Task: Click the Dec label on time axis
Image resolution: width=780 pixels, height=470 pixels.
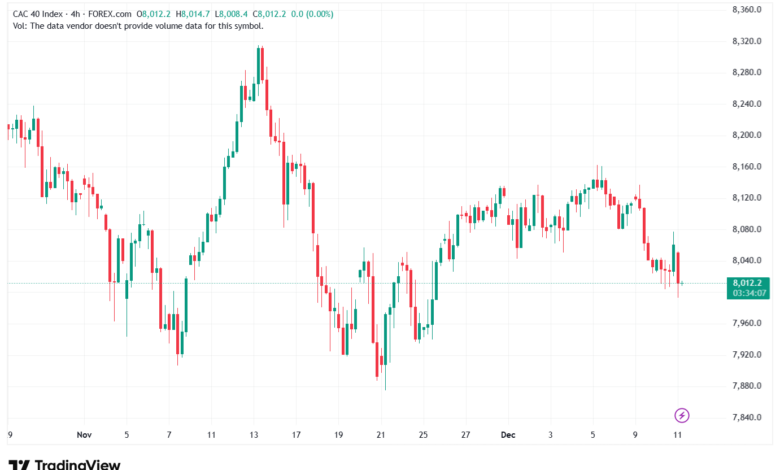Action: pos(508,436)
